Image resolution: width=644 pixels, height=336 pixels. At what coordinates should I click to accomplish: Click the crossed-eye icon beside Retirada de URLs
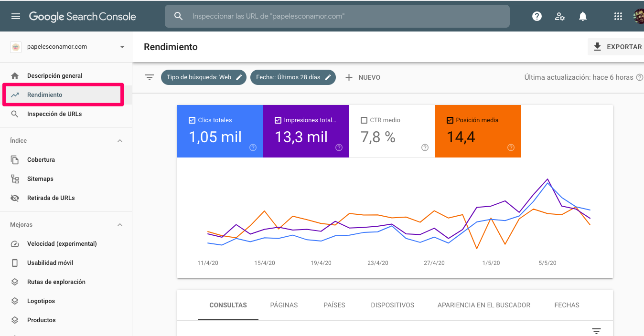15,198
